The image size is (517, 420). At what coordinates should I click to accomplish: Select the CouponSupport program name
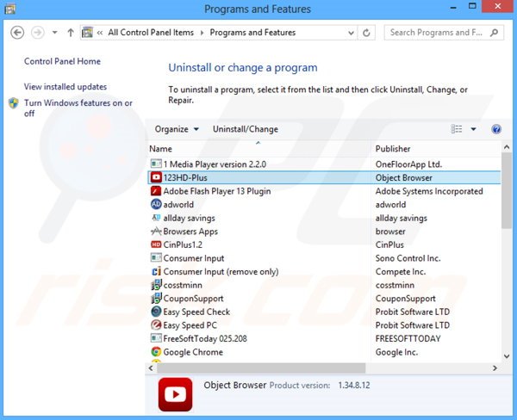click(193, 299)
